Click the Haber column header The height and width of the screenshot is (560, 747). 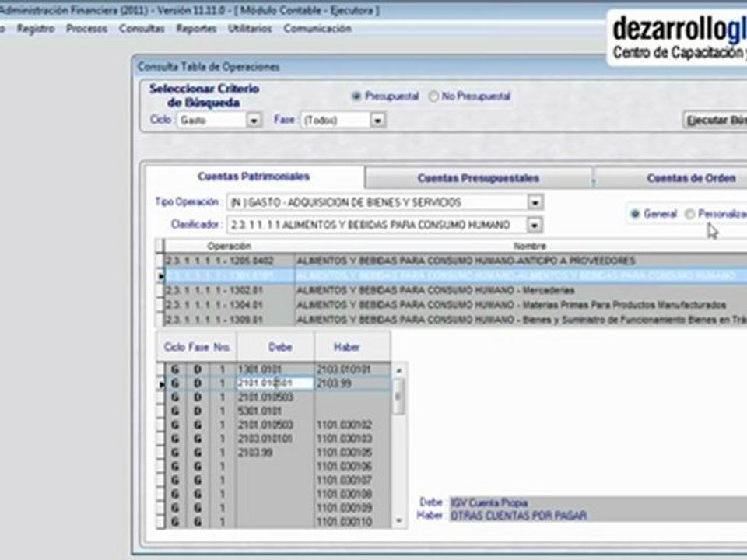tap(352, 347)
